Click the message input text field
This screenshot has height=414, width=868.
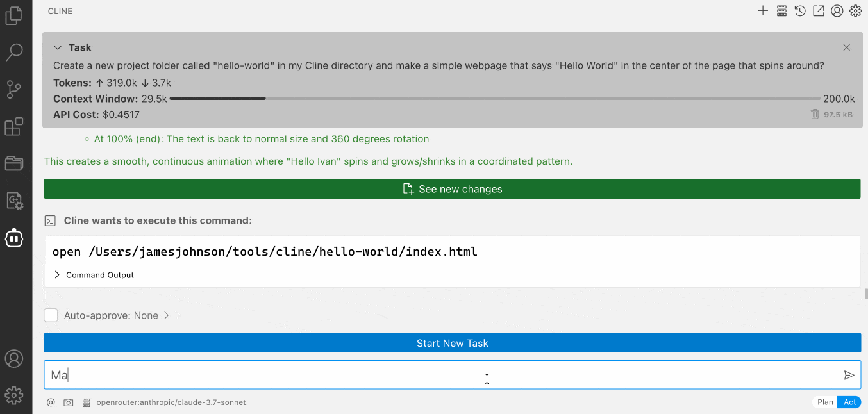(442, 376)
